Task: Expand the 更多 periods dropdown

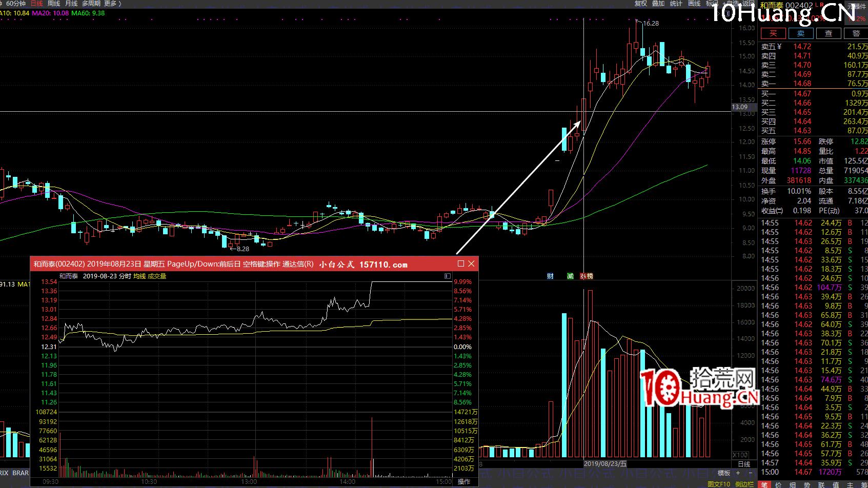Action: pos(113,4)
